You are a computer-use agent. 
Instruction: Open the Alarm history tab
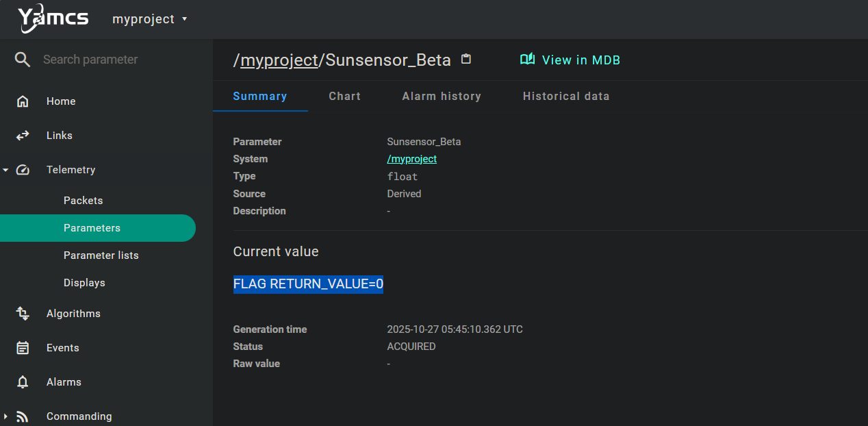click(442, 97)
